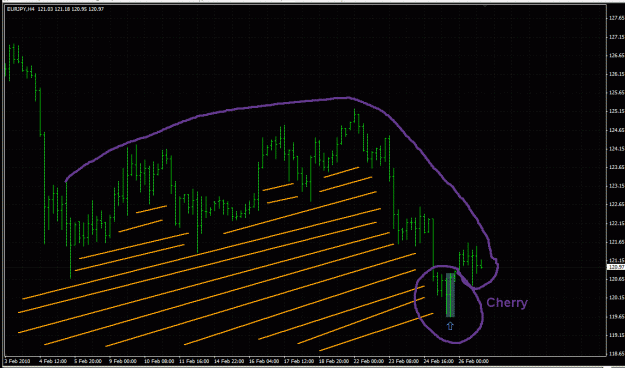Click the 22 Feb 00:00 time label
Screen dimensions: 625x368
point(369,361)
